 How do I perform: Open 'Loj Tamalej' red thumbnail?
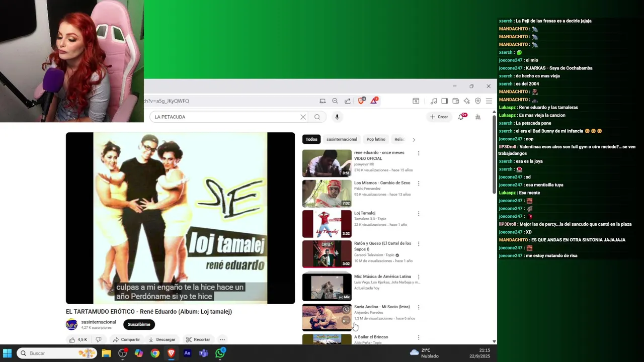tap(327, 224)
